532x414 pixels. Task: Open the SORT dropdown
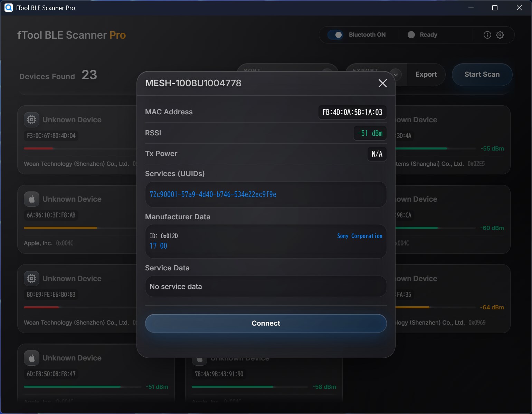pyautogui.click(x=287, y=71)
